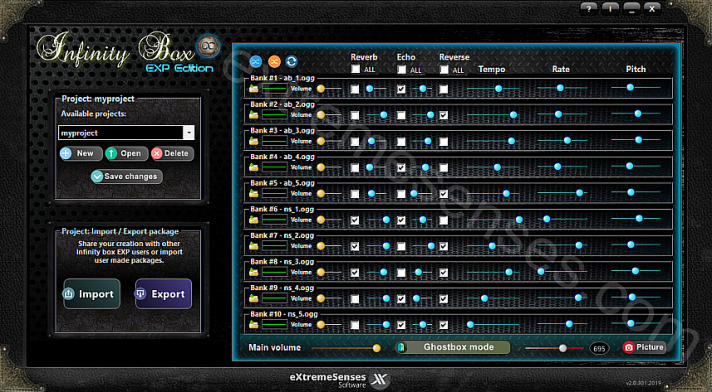Click the info icon in title bar
The width and height of the screenshot is (712, 392).
610,9
